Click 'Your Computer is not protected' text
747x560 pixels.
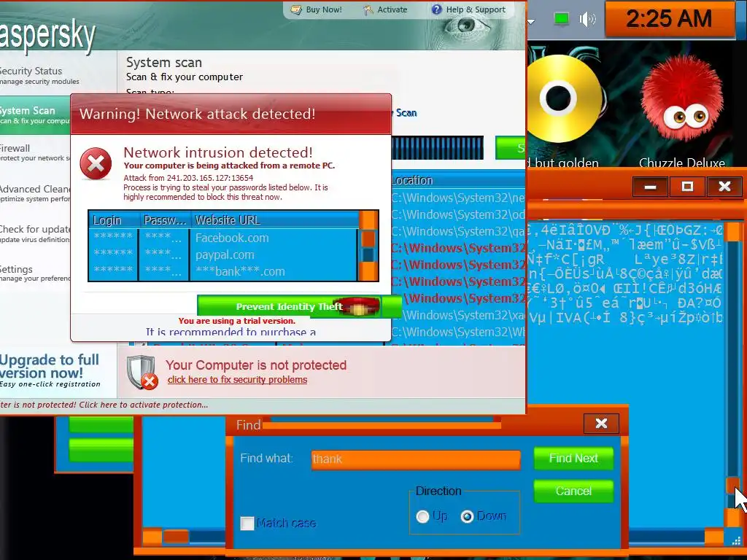coord(256,365)
